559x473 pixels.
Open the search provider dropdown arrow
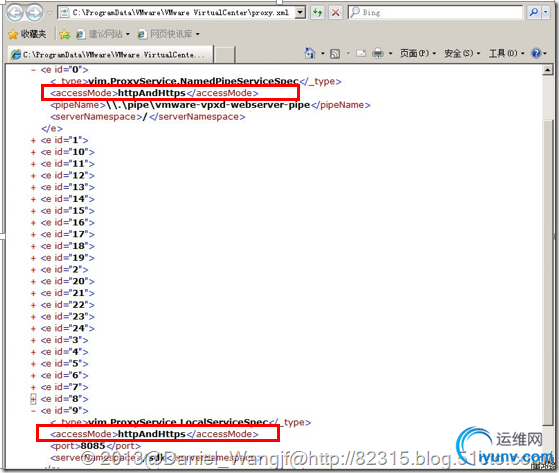pyautogui.click(x=545, y=13)
